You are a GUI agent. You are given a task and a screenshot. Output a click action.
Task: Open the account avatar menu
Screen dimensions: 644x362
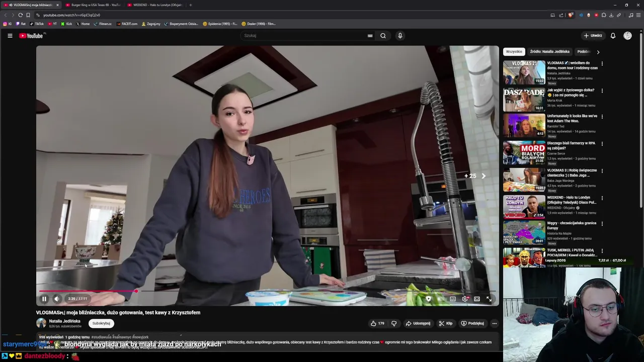point(627,36)
